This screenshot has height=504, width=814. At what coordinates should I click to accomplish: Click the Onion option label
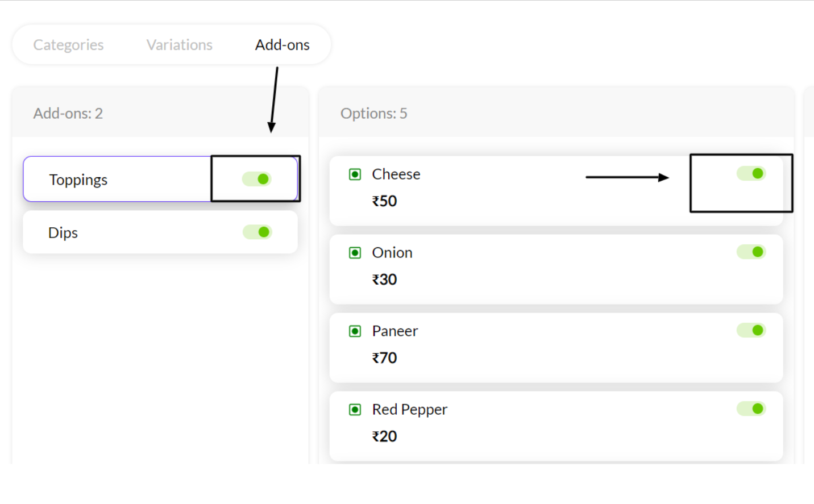(392, 253)
